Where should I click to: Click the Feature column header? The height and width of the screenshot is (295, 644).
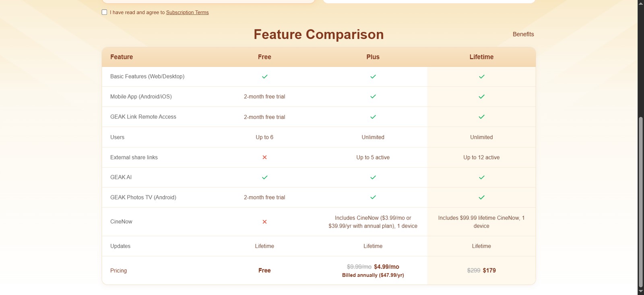click(122, 57)
